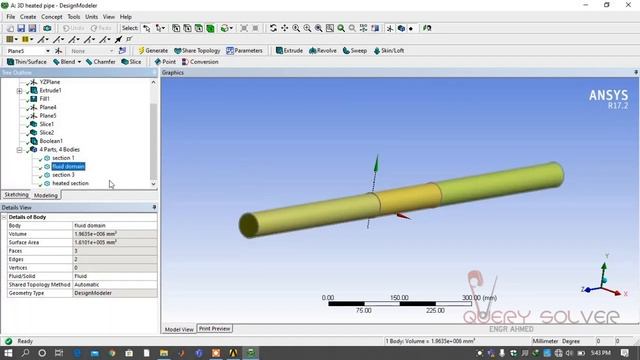
Task: Open the Cortana circle on taskbar
Action: (x=42, y=353)
